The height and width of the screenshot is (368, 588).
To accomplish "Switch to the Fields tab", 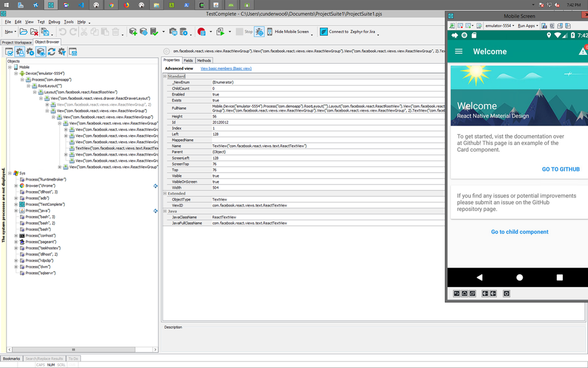I will 189,61.
